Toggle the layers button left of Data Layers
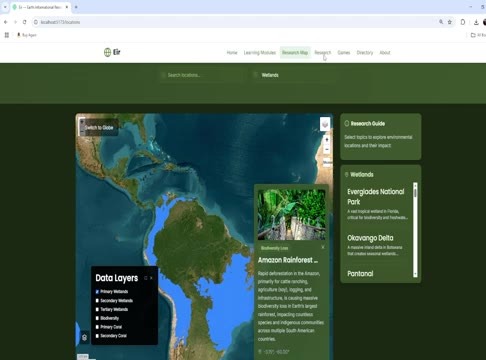Viewport: 486px width, 360px height. 84,337
